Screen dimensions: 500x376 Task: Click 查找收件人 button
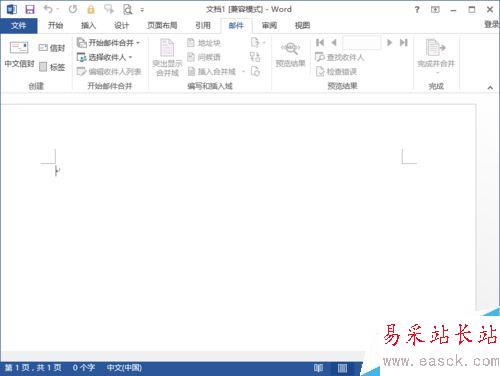[x=339, y=57]
